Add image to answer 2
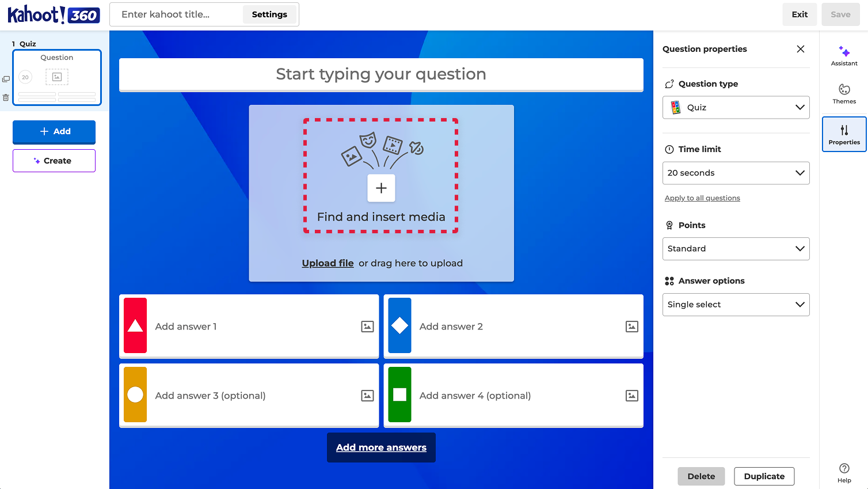Viewport: 868px width, 489px height. coord(631,327)
